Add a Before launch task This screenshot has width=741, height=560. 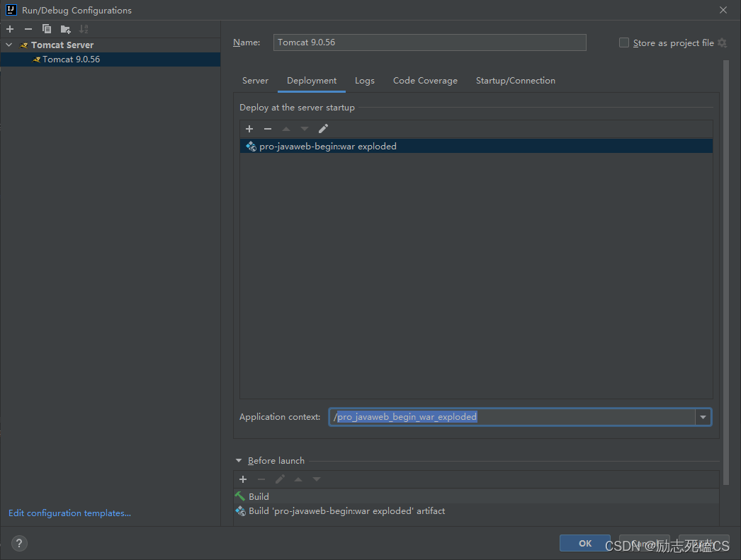[243, 479]
